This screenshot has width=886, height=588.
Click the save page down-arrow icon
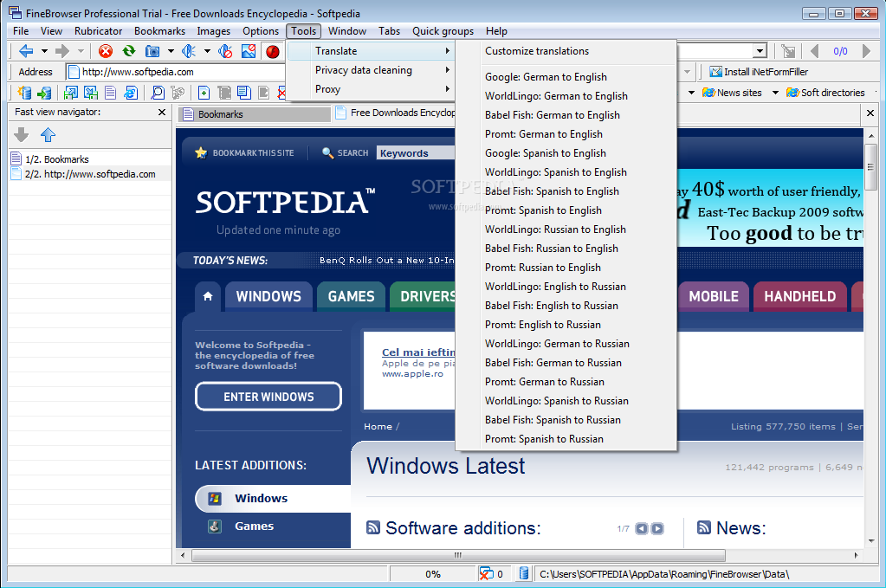(90, 93)
